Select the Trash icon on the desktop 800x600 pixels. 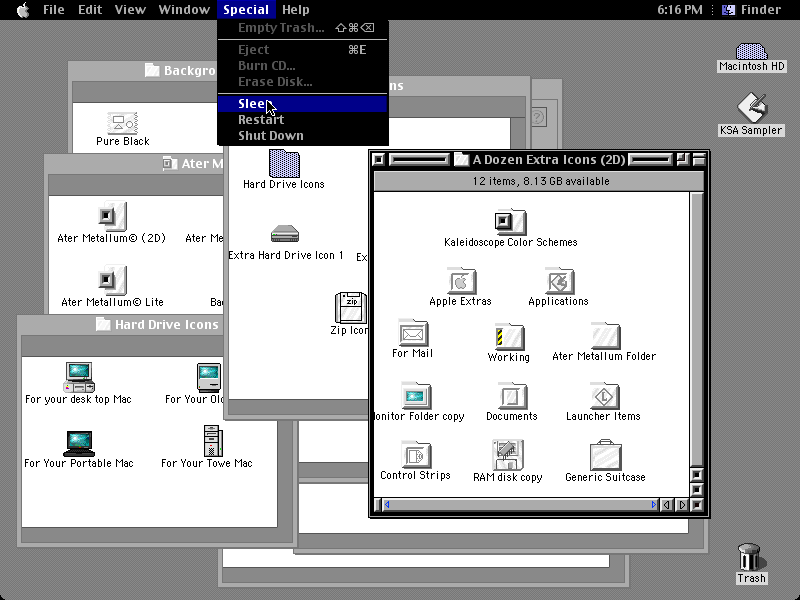click(751, 557)
